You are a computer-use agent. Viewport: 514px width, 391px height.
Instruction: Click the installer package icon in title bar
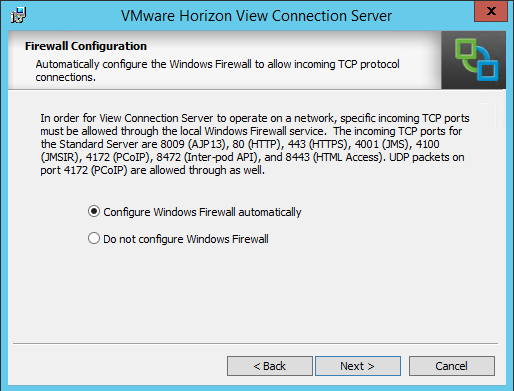tap(18, 15)
